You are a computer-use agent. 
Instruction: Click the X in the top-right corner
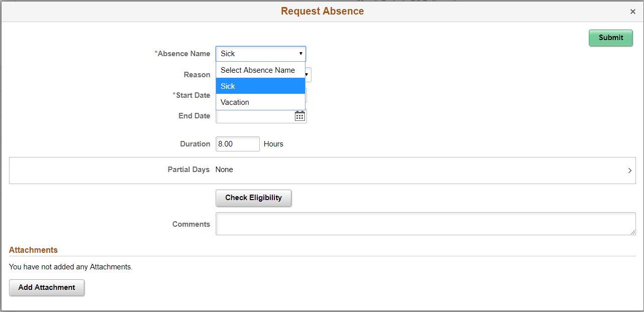pos(632,11)
